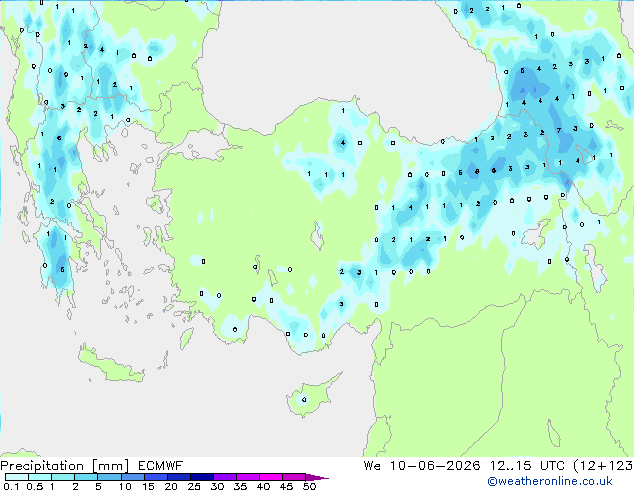This screenshot has height=490, width=634.
Task: Pick the 45–50 mm legend swatch
Action: tap(294, 477)
